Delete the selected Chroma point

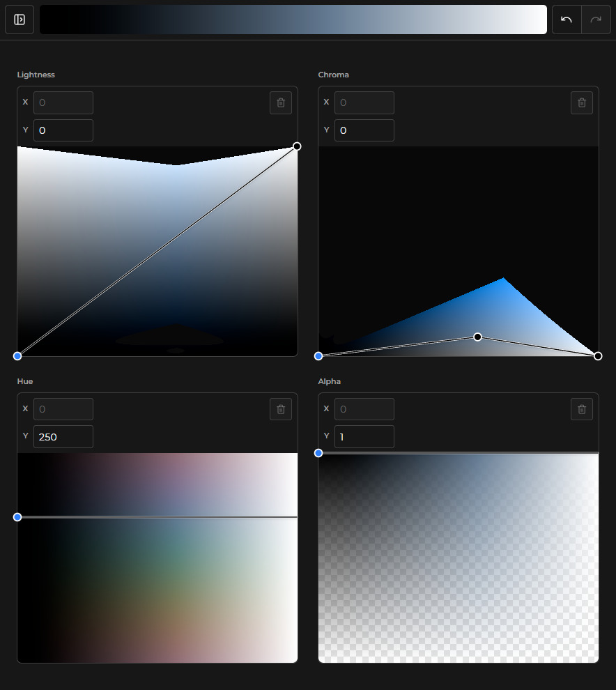[582, 102]
